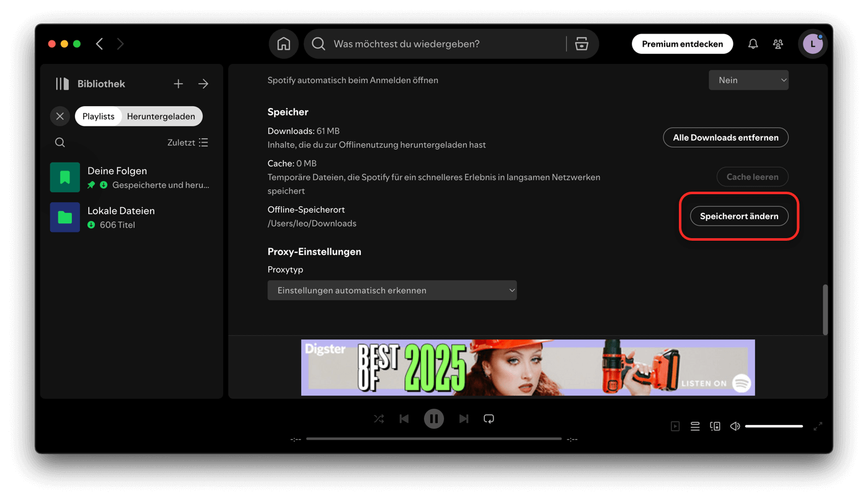The width and height of the screenshot is (868, 500).
Task: Create a playlist with the plus icon
Action: tap(178, 84)
